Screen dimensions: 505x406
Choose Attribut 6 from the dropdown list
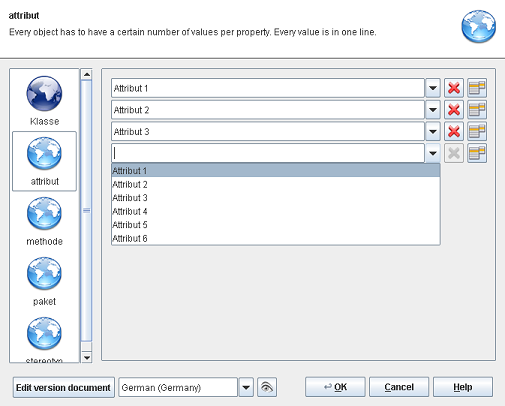(276, 238)
